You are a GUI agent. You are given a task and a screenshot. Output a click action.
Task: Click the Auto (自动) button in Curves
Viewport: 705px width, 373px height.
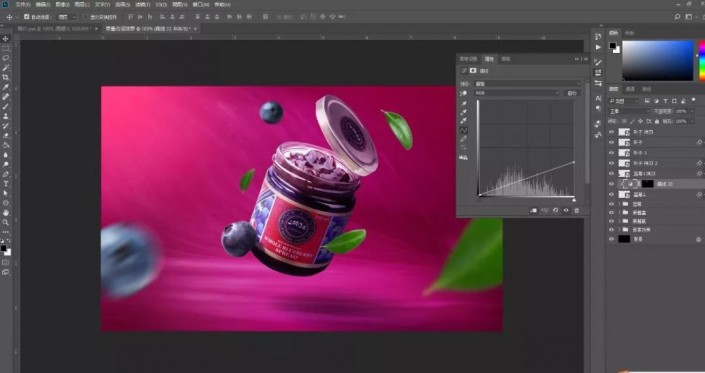coord(572,93)
